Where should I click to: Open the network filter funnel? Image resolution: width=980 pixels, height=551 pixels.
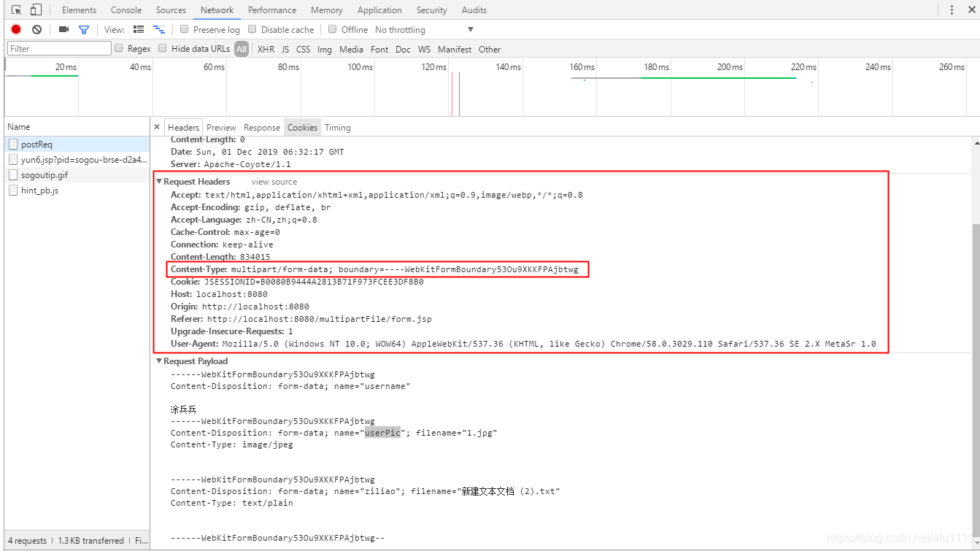point(83,29)
